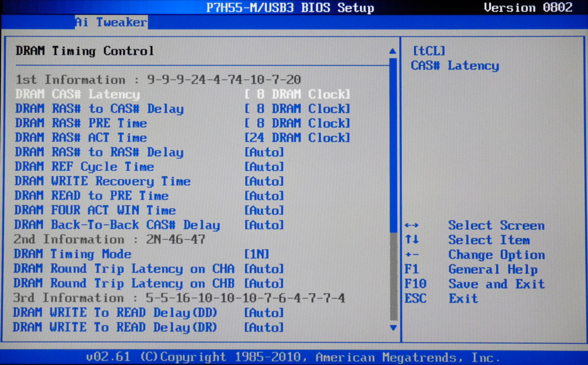
Task: Open DRAM WRITE Recovery Time Auto value
Action: [264, 181]
